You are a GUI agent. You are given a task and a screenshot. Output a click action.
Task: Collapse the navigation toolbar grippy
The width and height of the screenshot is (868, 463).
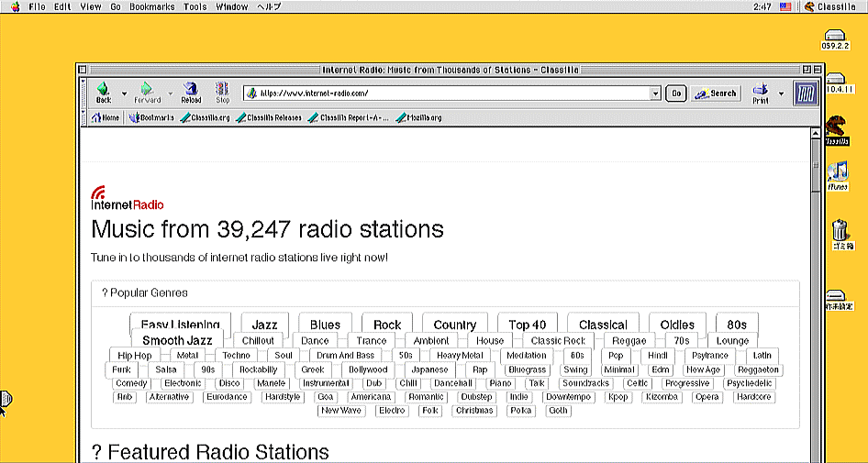(x=84, y=93)
